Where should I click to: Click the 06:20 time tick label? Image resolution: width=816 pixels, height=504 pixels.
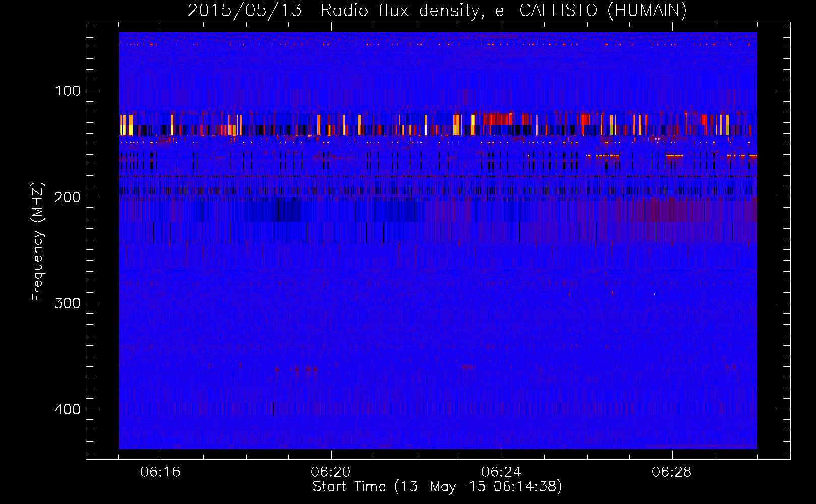pos(331,472)
